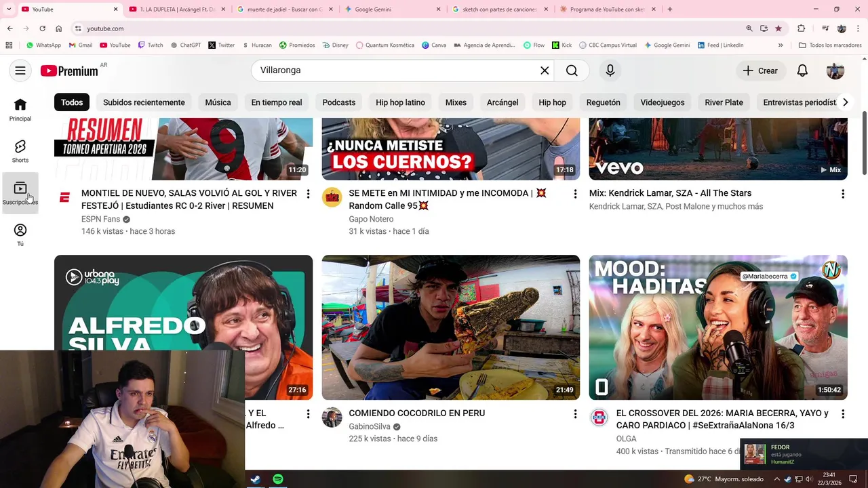The image size is (868, 488).
Task: Reload the page
Action: [42, 28]
